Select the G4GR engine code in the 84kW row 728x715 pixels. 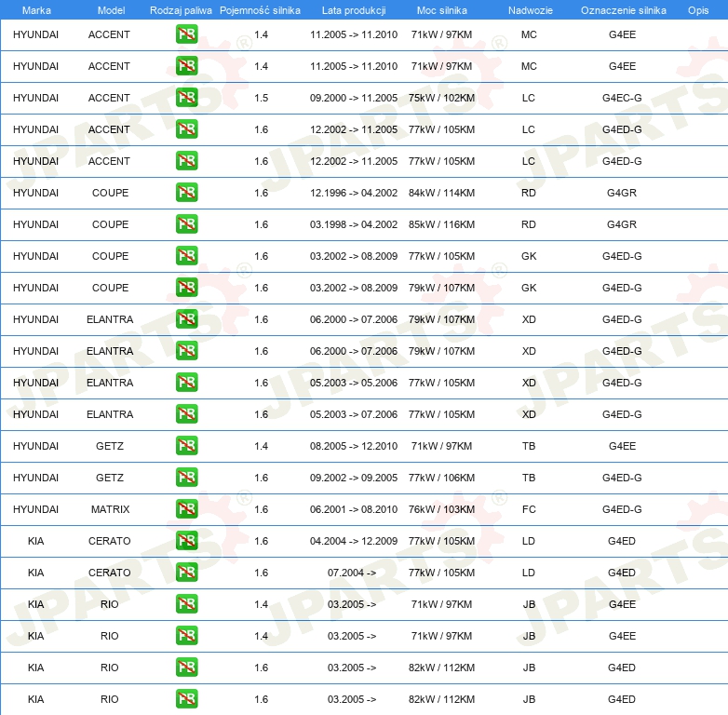[622, 193]
